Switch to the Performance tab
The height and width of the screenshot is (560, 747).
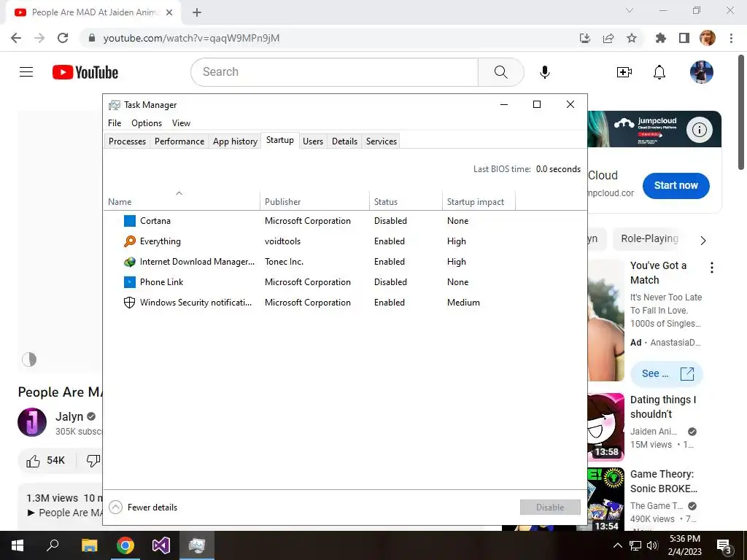tap(179, 141)
